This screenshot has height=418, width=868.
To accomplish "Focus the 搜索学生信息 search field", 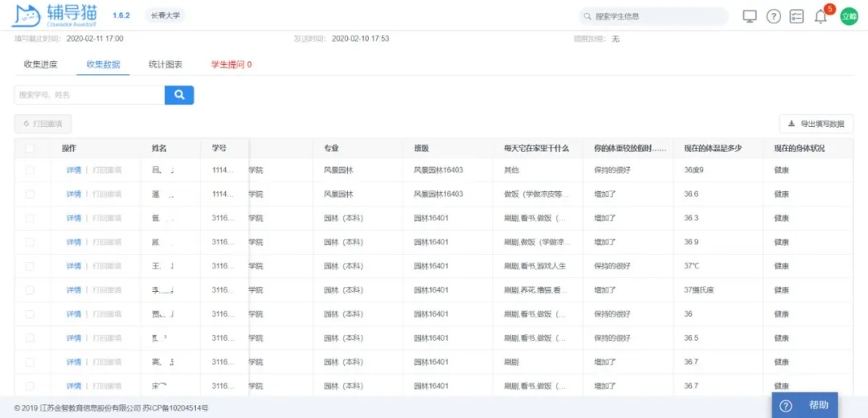I will 653,17.
